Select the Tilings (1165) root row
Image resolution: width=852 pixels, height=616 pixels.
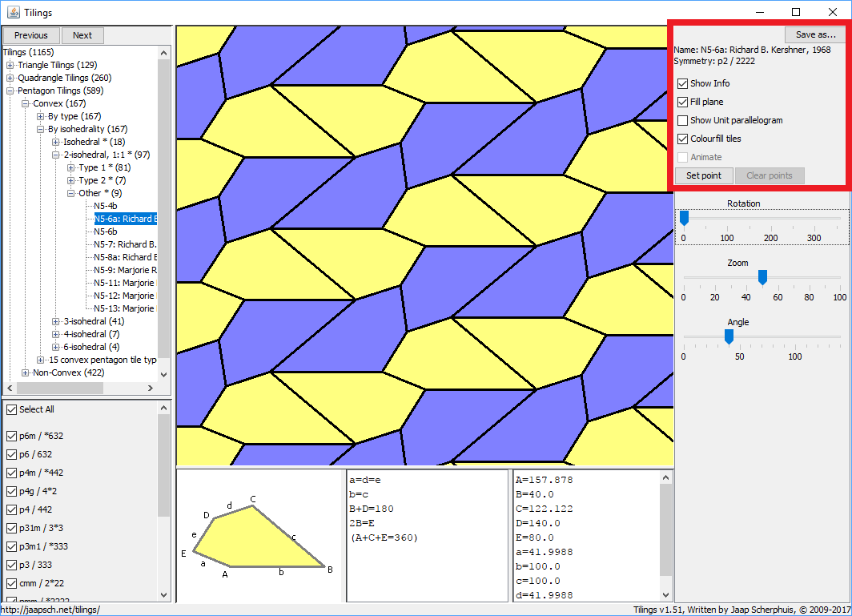pyautogui.click(x=29, y=52)
